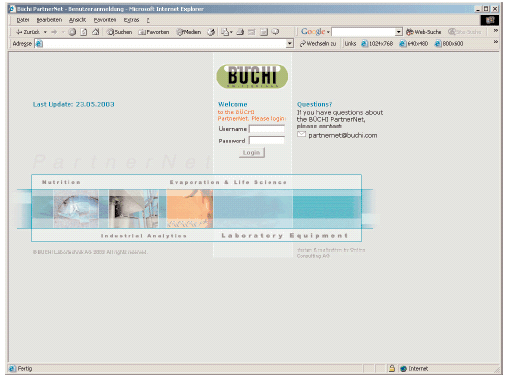The width and height of the screenshot is (505, 377).
Task: Go to Home page via house icon
Action: [96, 32]
